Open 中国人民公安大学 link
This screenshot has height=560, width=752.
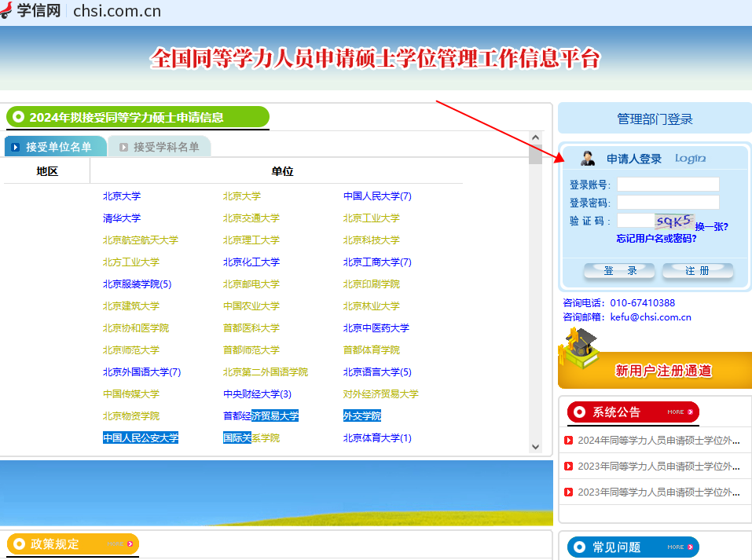coord(141,437)
